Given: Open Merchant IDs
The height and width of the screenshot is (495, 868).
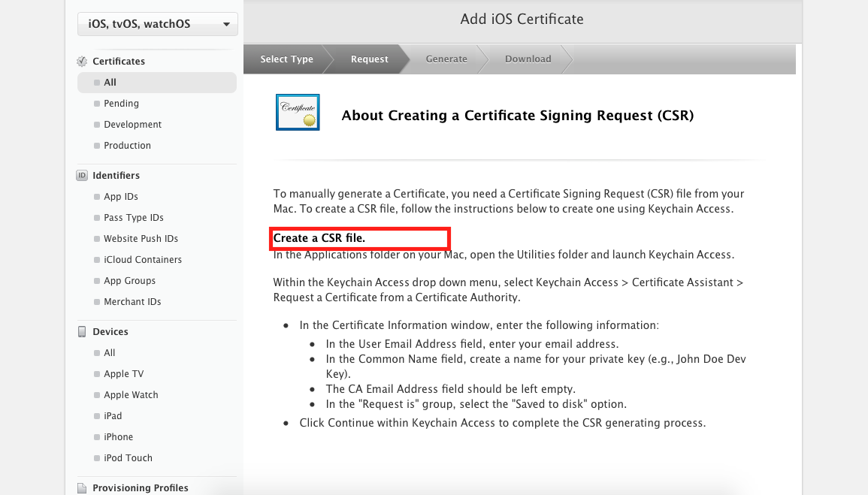Looking at the screenshot, I should click(x=132, y=301).
